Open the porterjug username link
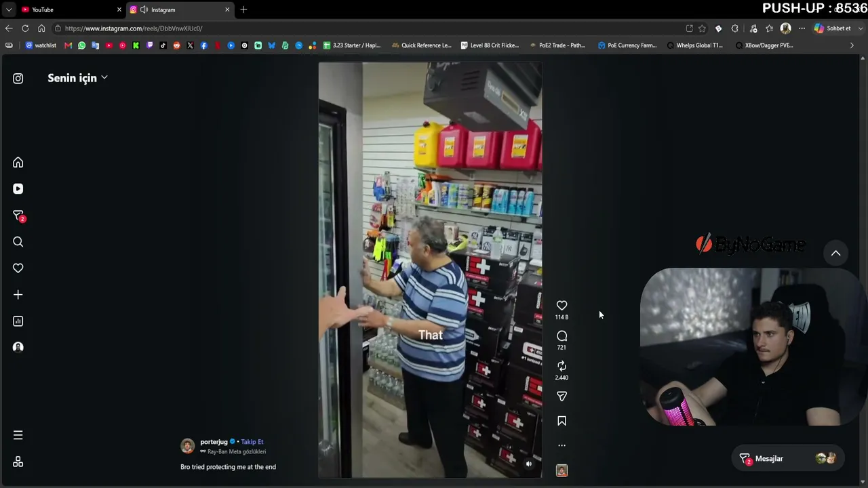 click(x=214, y=442)
